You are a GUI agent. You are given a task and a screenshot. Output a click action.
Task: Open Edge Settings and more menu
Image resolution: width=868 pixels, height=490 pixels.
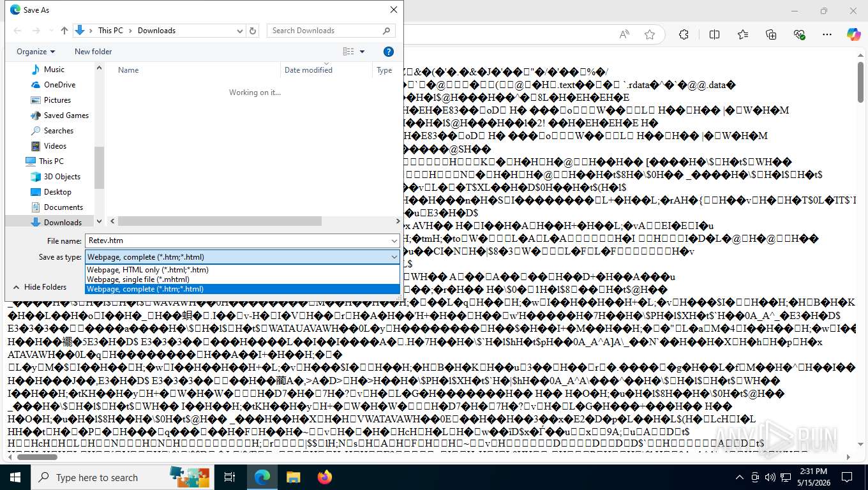pyautogui.click(x=827, y=34)
